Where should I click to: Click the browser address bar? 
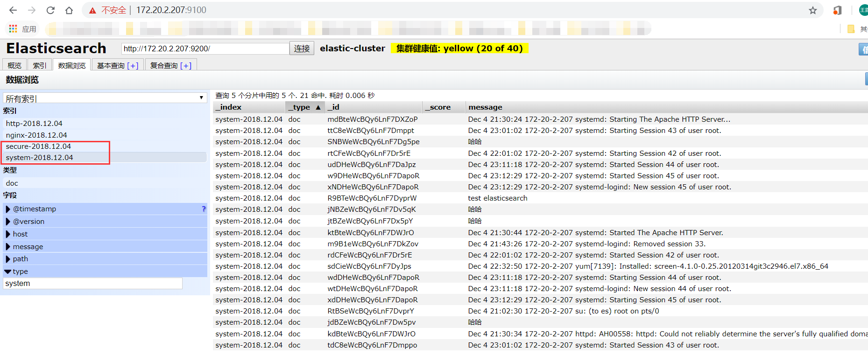coord(448,10)
